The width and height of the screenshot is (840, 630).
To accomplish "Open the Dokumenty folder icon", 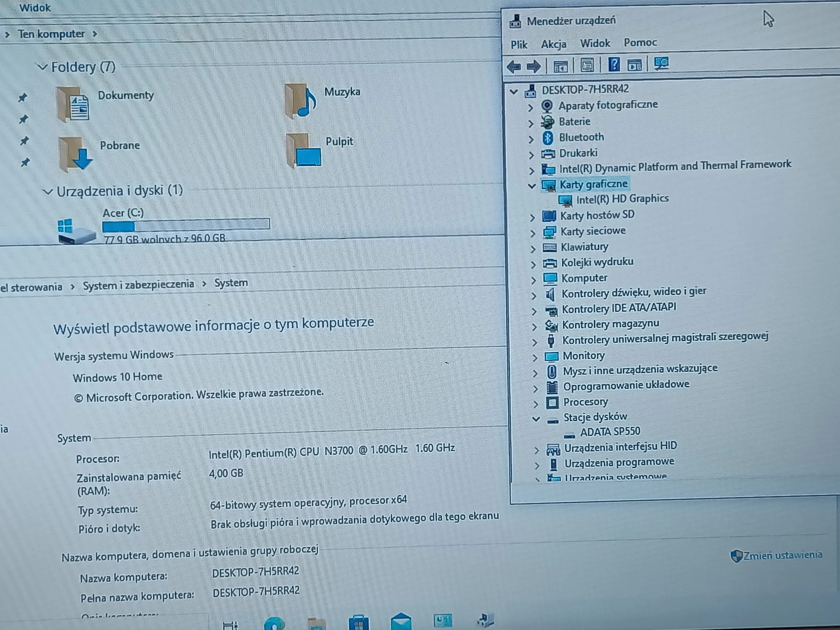I will click(73, 104).
